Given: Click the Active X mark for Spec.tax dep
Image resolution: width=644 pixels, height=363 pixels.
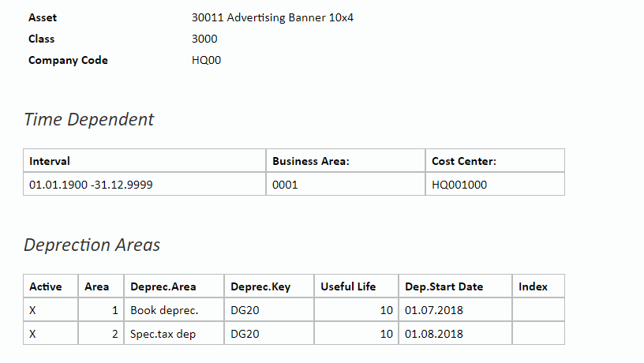Looking at the screenshot, I should [33, 335].
